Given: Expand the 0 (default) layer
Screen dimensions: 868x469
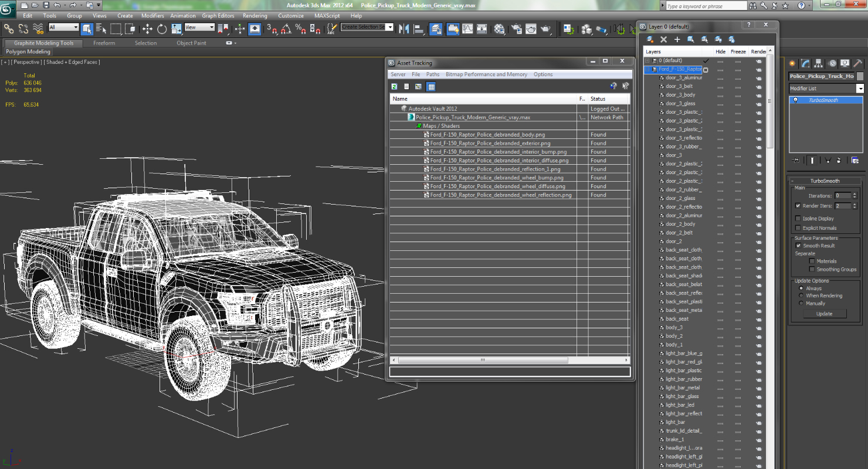Looking at the screenshot, I should [x=647, y=60].
